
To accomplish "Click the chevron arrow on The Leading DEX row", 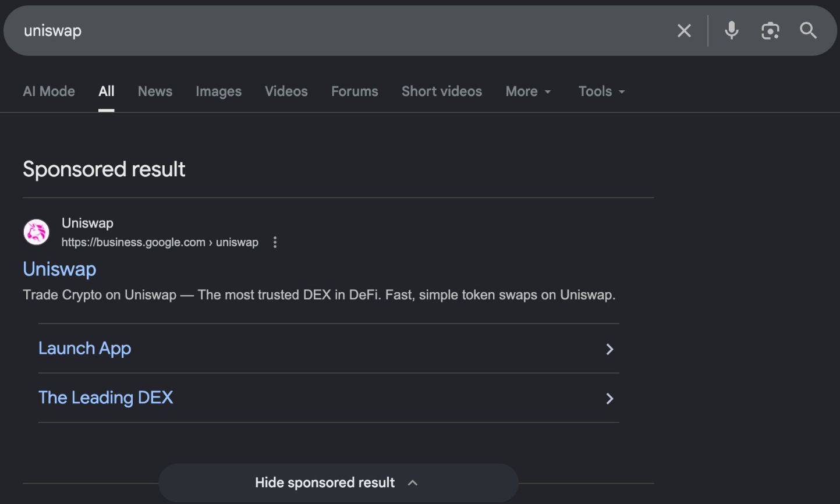I will tap(609, 399).
